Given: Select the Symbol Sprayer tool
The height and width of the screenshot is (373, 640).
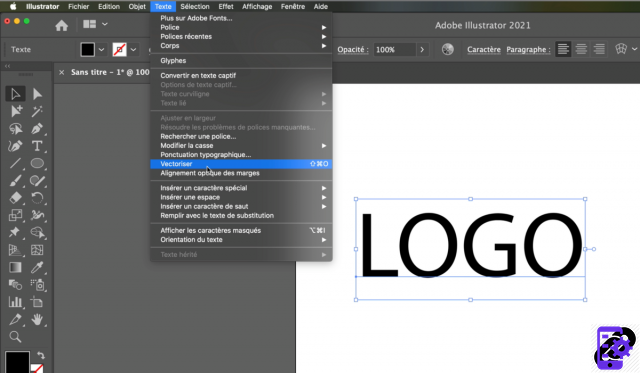Looking at the screenshot, I should pos(37,284).
